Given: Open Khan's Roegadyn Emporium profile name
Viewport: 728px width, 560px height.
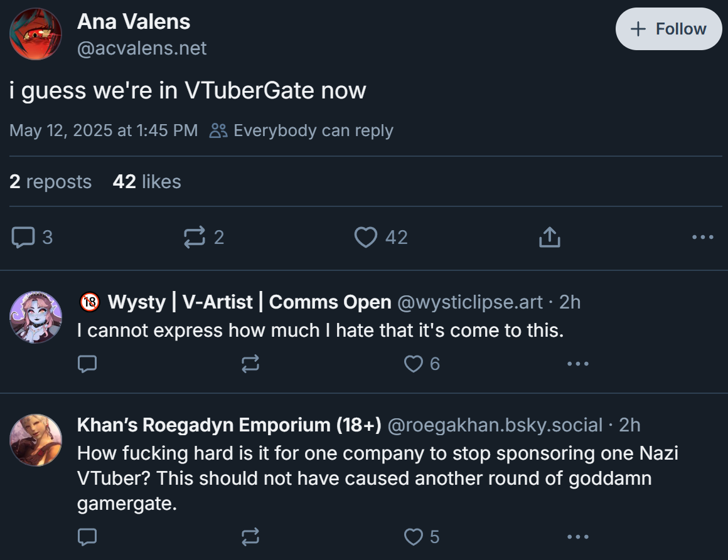Looking at the screenshot, I should pos(229,425).
